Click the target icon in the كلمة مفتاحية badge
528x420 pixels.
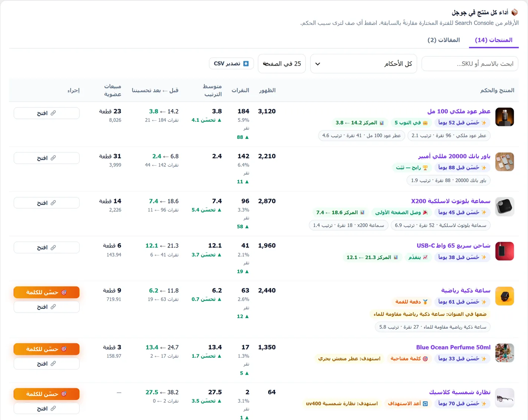point(425,358)
